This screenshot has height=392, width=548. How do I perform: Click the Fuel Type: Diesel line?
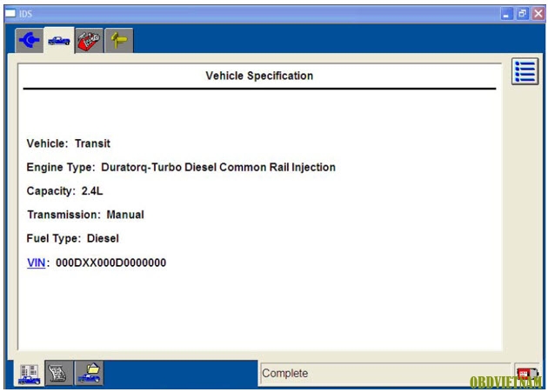[73, 238]
